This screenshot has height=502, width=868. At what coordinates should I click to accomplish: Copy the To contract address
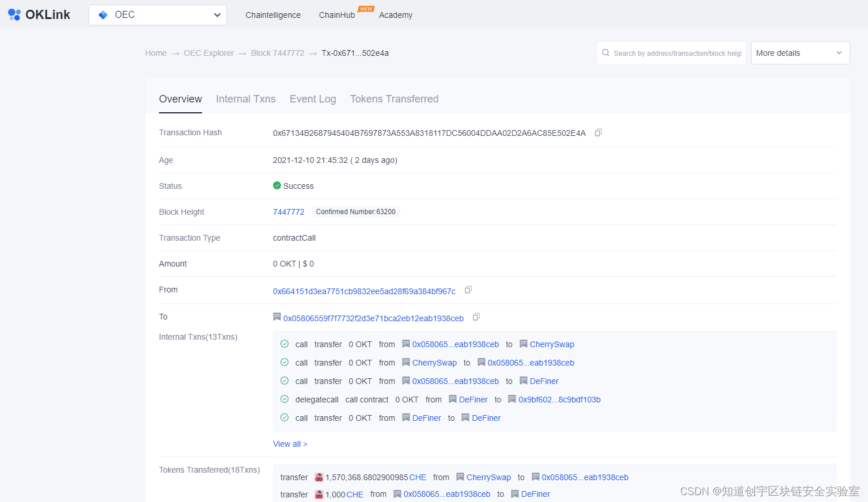476,317
